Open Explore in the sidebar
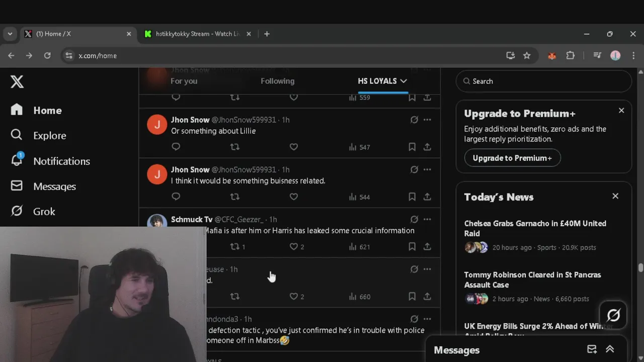 pos(39,135)
